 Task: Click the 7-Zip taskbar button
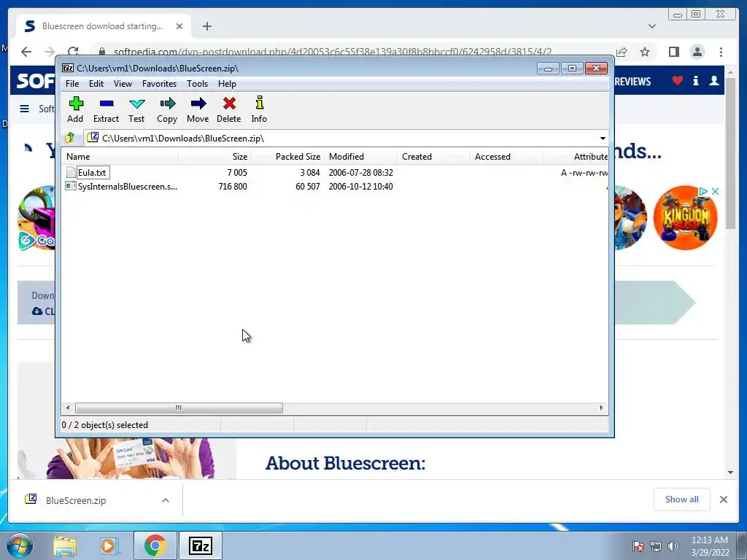[x=200, y=545]
